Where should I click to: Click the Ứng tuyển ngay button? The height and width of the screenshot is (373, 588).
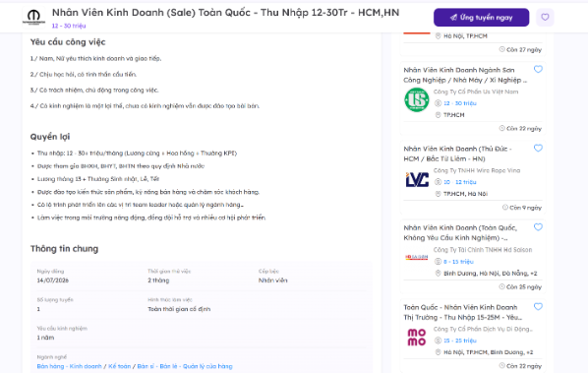[x=481, y=18]
